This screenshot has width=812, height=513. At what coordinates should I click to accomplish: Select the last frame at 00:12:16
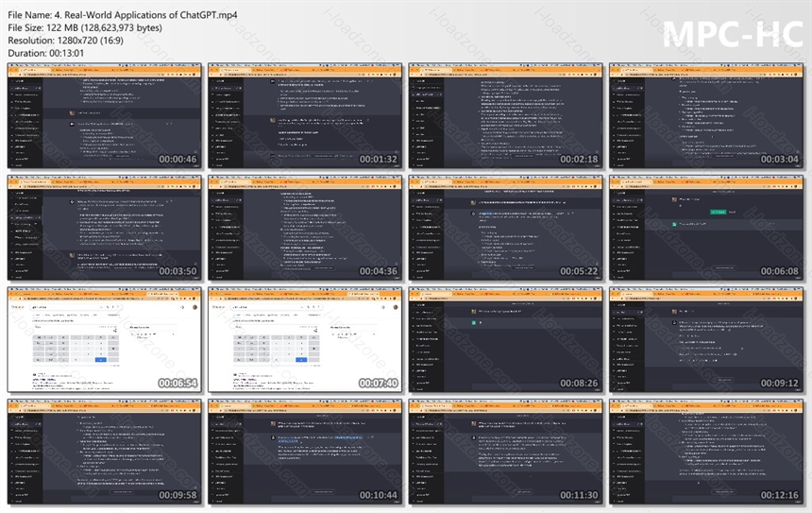[x=706, y=452]
